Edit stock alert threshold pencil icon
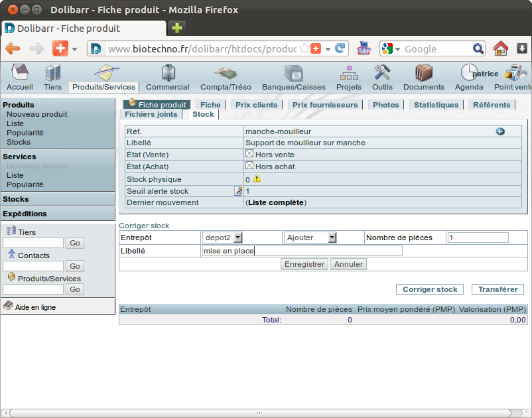The image size is (532, 418). 238,191
